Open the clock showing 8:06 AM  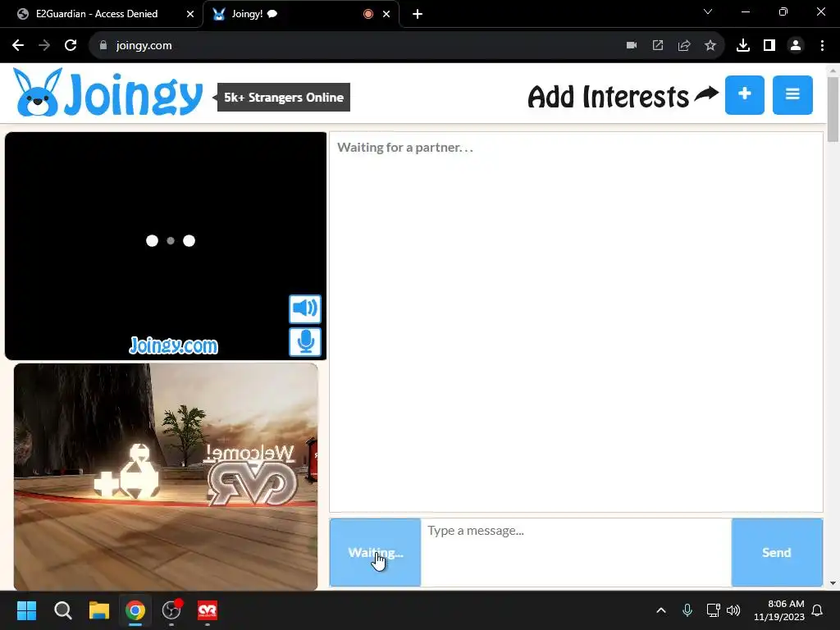coord(779,610)
